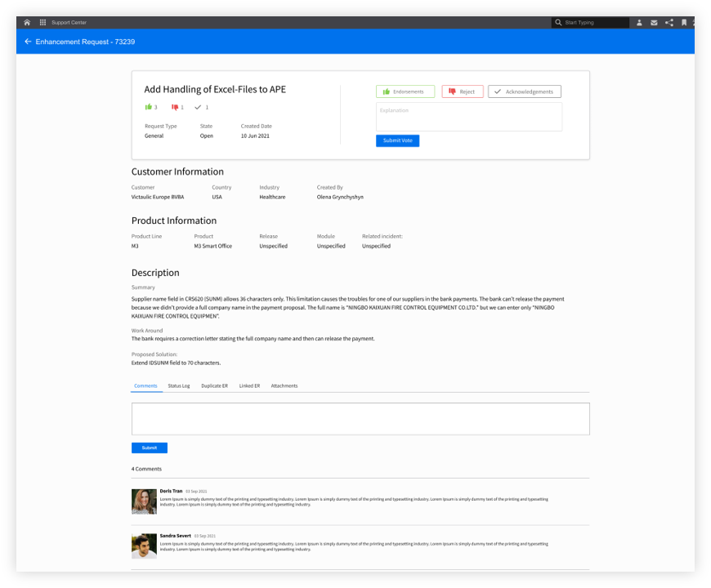Image resolution: width=711 pixels, height=588 pixels.
Task: Click the red thumbs-down count icon
Action: click(175, 107)
